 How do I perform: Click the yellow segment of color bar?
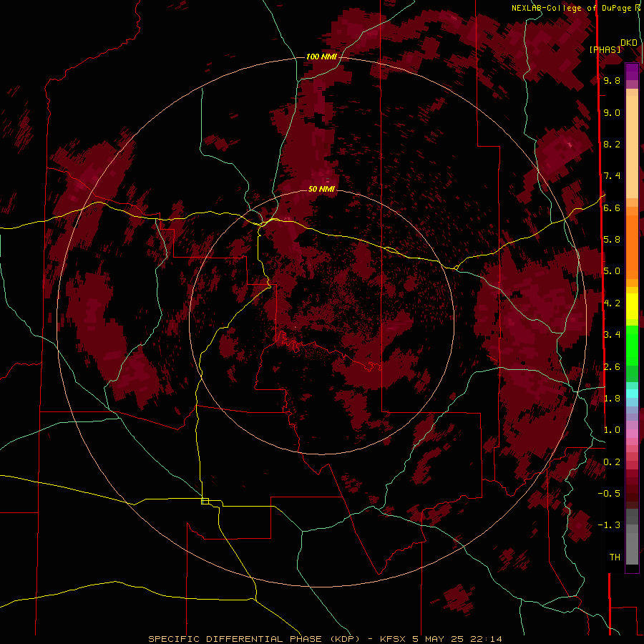(x=632, y=306)
